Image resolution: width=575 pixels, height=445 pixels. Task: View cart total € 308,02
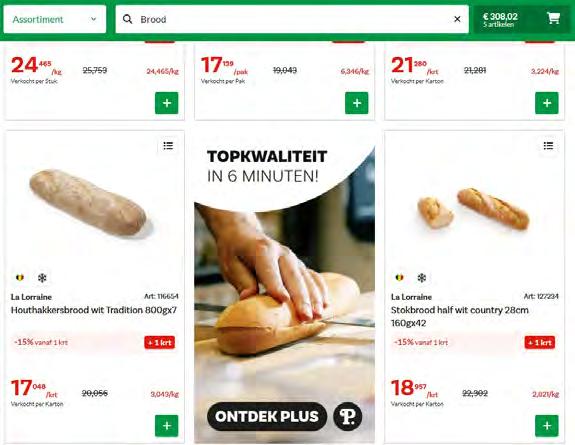500,19
